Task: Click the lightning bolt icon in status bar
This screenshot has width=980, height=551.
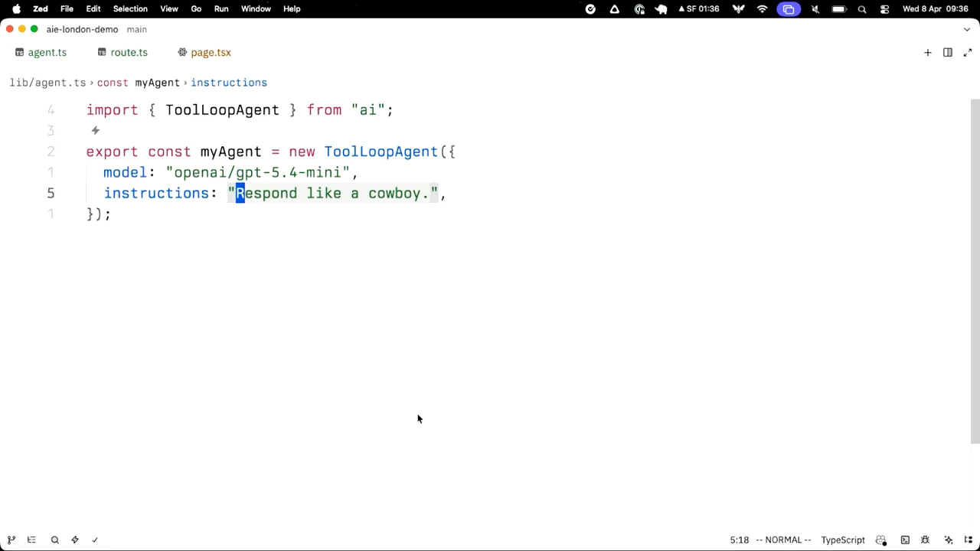Action: tap(75, 540)
